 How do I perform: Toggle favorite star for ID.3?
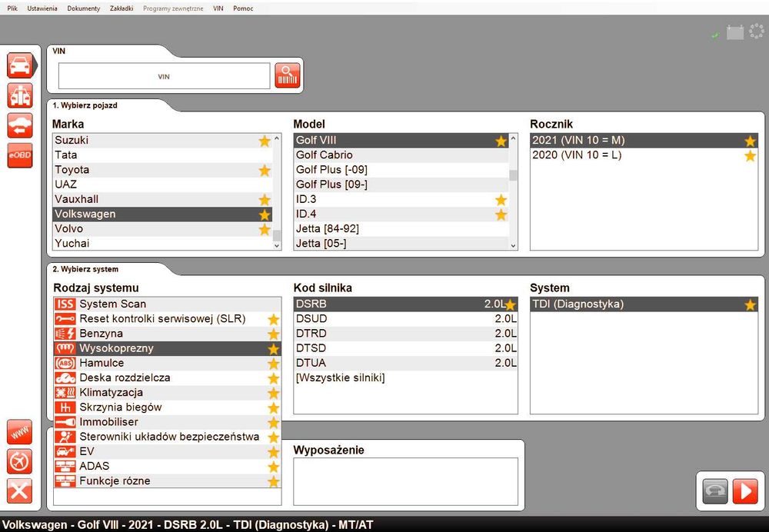[x=501, y=200]
